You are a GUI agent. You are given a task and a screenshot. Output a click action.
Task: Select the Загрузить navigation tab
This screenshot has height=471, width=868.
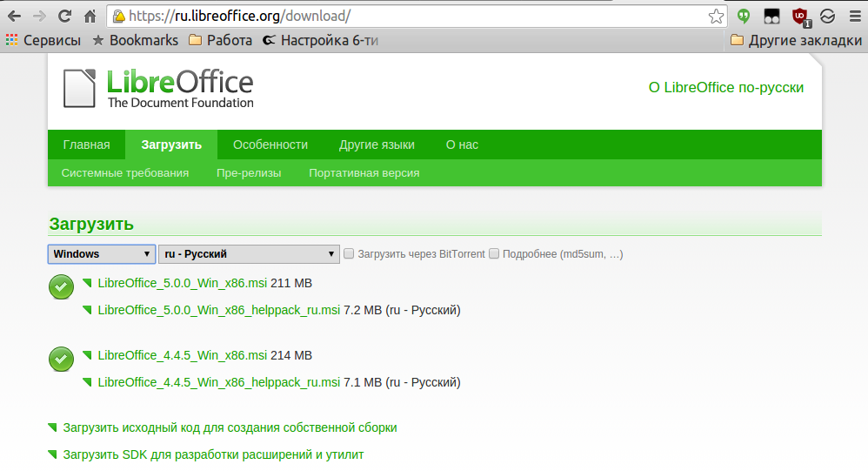point(171,145)
